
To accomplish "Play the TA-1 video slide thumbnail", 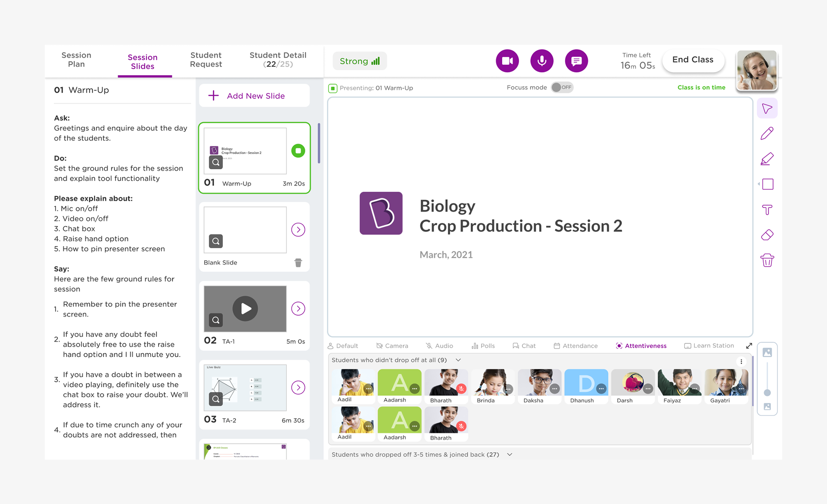I will click(x=245, y=308).
